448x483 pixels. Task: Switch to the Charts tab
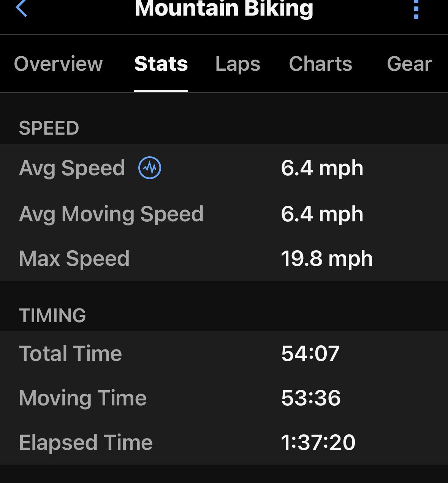(x=321, y=64)
